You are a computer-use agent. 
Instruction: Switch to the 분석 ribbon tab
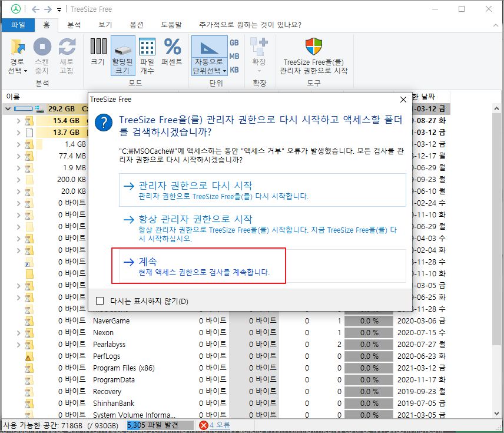(74, 25)
